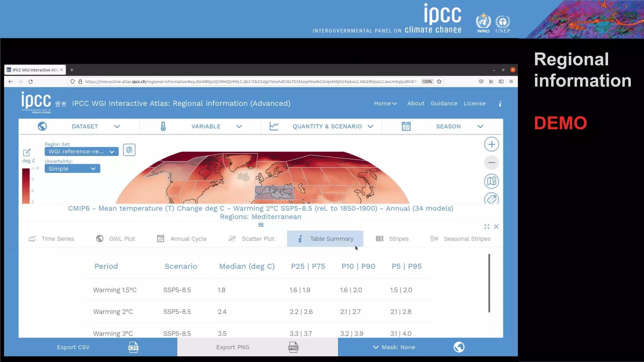Open the browser library icon

click(491, 82)
